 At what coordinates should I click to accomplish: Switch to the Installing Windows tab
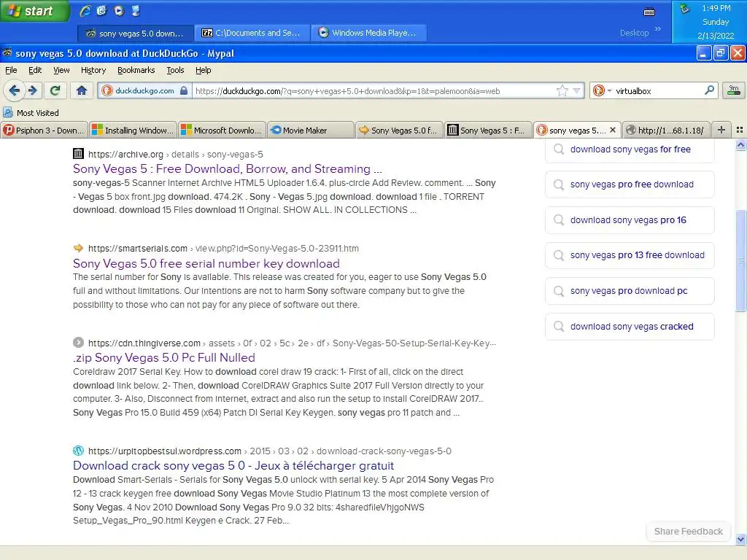(x=133, y=130)
